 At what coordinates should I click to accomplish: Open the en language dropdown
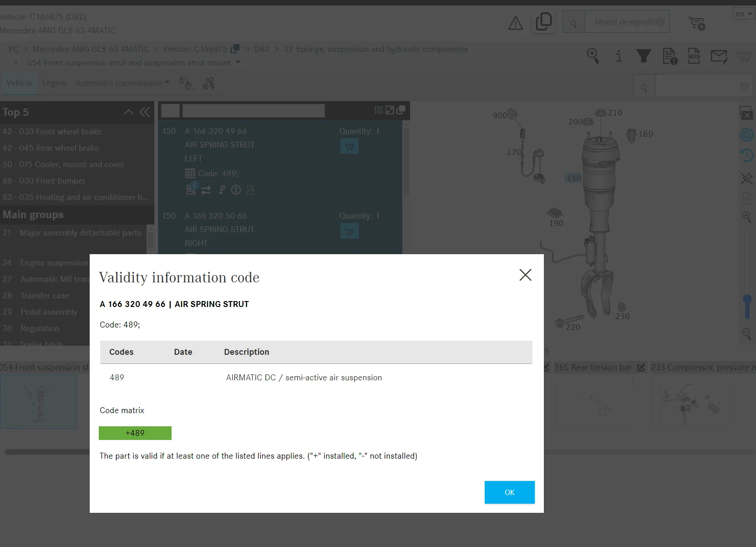(744, 14)
